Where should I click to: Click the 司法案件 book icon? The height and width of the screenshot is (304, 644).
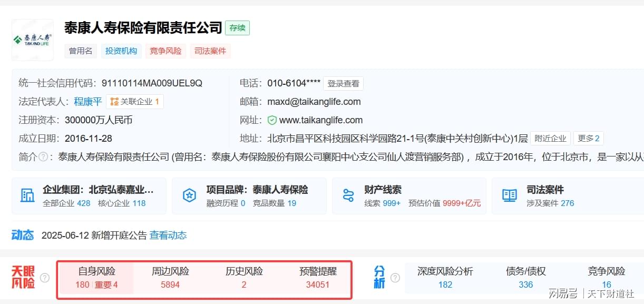(510, 196)
